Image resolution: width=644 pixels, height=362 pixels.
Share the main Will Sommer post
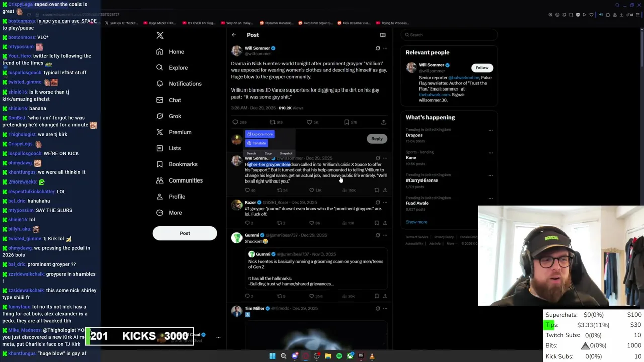point(383,122)
